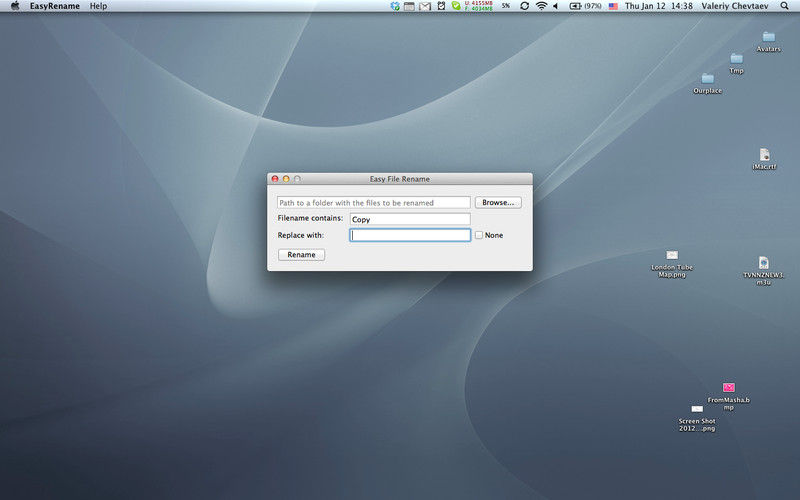
Task: Open the Help menu
Action: point(98,6)
